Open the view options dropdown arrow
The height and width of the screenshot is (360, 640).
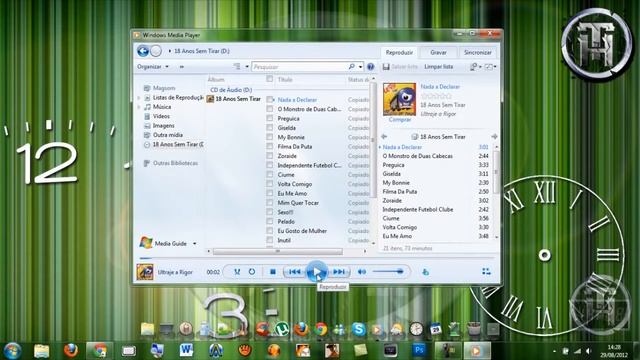[x=247, y=67]
